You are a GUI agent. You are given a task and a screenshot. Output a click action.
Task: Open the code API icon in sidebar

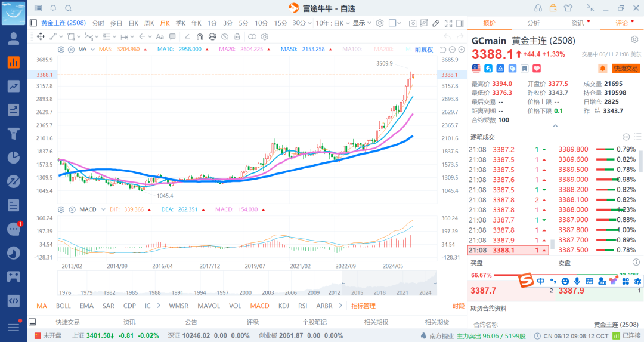coord(14,300)
